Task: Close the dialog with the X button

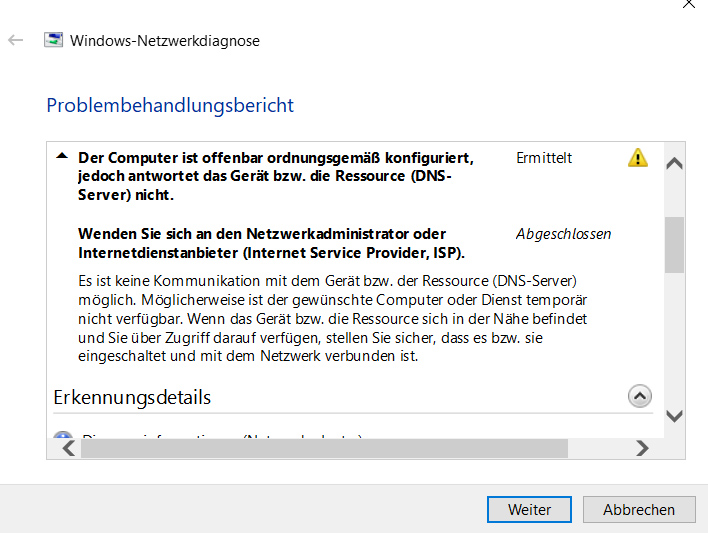Action: [689, 4]
